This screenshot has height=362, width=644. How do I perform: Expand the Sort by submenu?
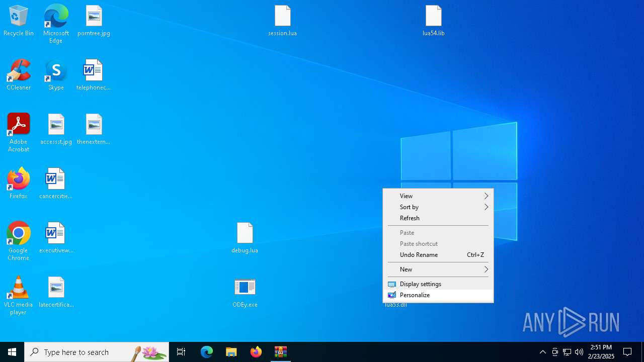[x=438, y=207]
